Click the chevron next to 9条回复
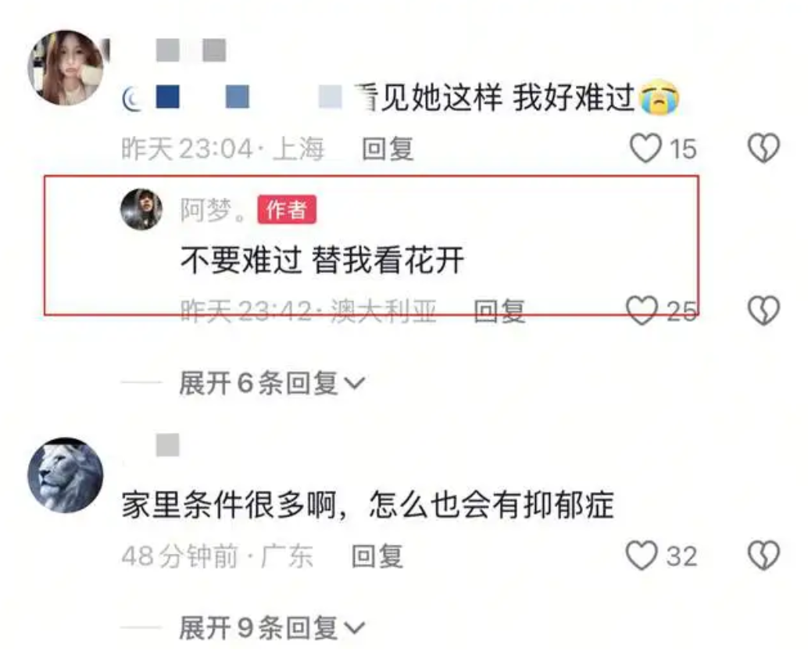Viewport: 808px width, 672px height. pos(355,628)
